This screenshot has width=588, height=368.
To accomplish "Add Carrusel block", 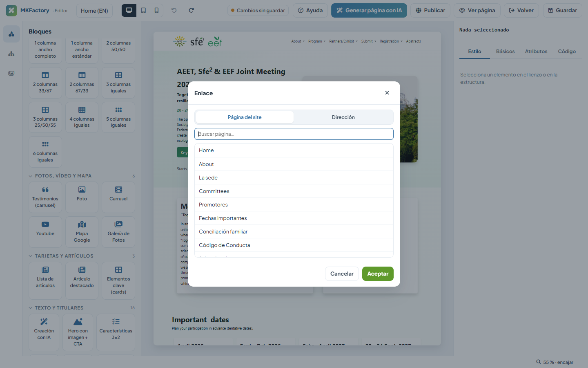I will point(118,197).
